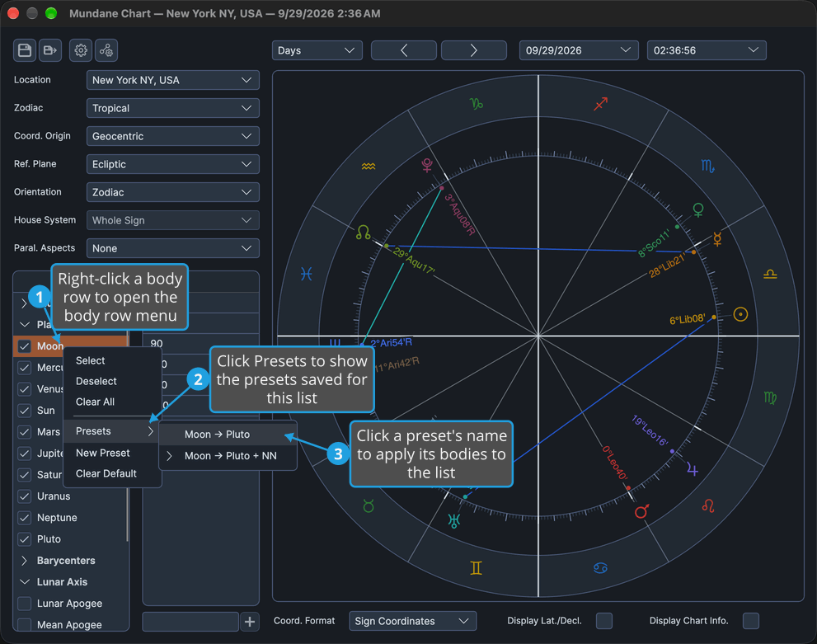Open the Days time-step dropdown
The image size is (817, 644).
tap(317, 50)
